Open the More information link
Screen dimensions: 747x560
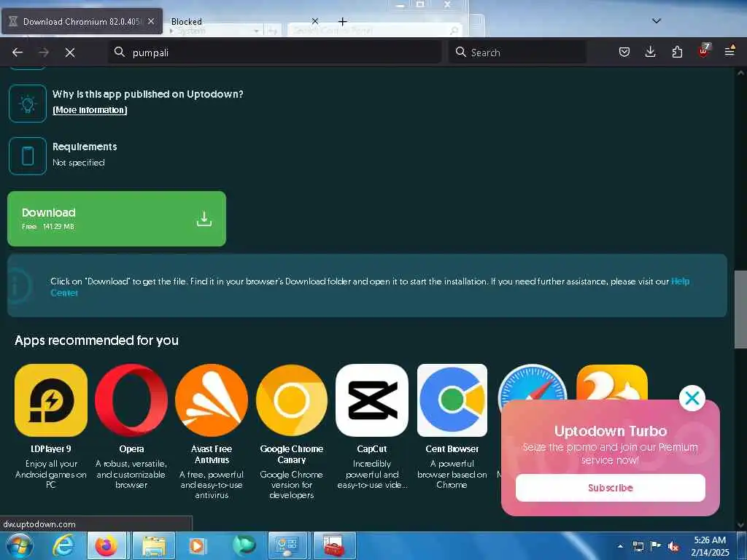click(x=90, y=110)
